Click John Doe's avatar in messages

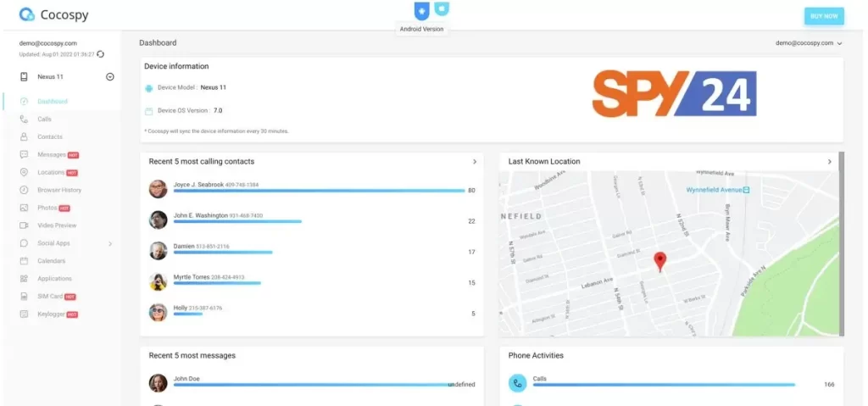[158, 383]
